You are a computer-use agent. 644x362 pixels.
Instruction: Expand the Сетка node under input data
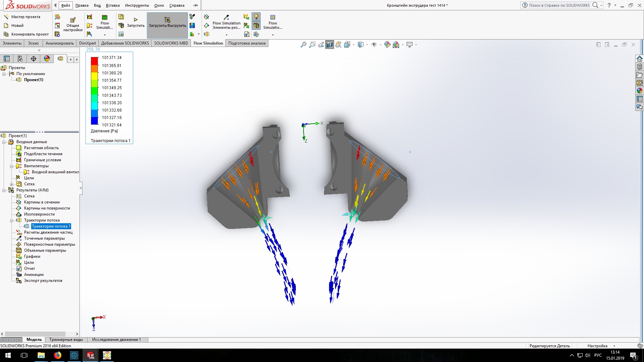[12, 184]
